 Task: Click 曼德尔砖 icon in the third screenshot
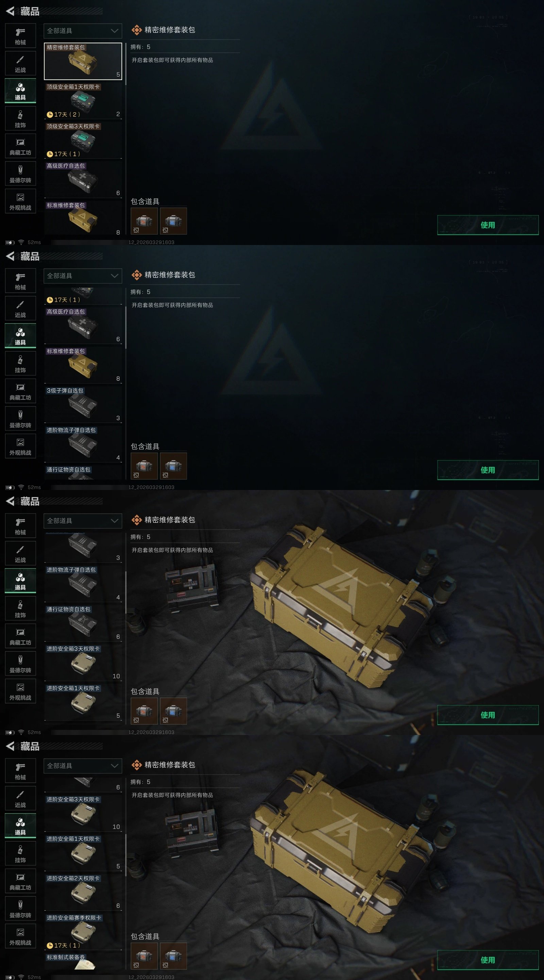20,664
